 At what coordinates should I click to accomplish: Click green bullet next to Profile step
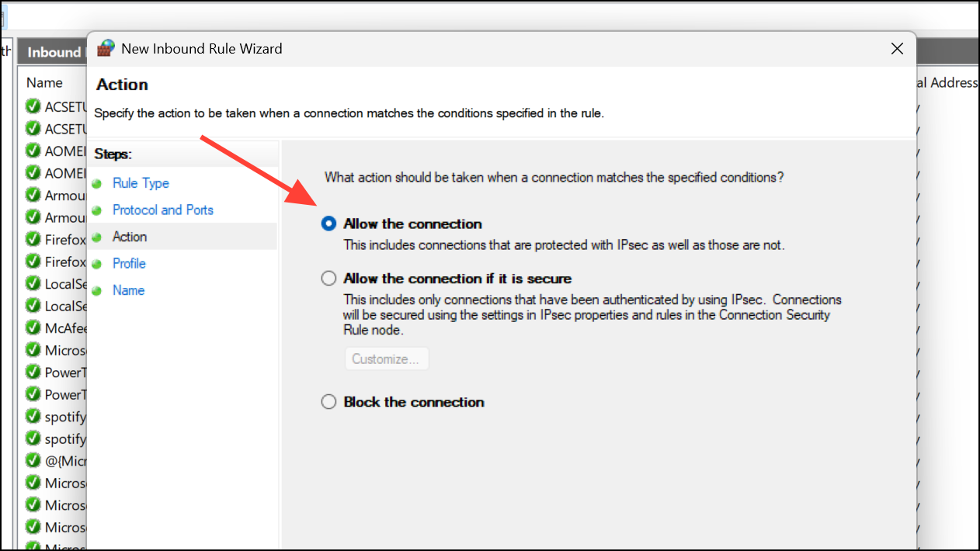click(97, 264)
